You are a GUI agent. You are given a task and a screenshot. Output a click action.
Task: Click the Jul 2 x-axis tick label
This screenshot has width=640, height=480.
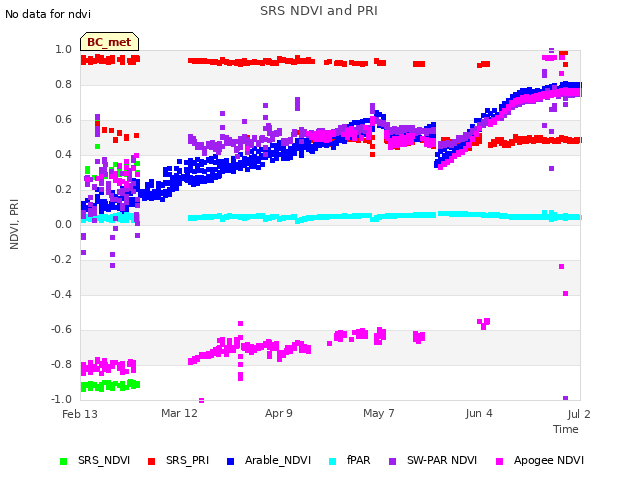[579, 414]
